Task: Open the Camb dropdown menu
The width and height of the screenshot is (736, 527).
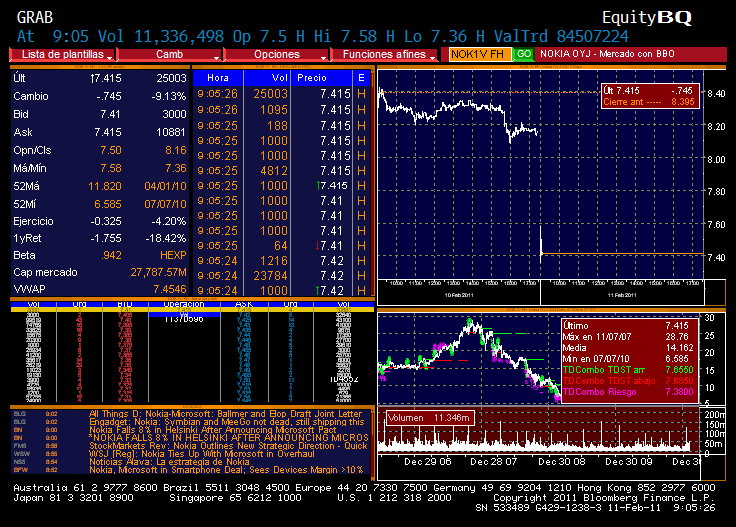Action: point(169,54)
